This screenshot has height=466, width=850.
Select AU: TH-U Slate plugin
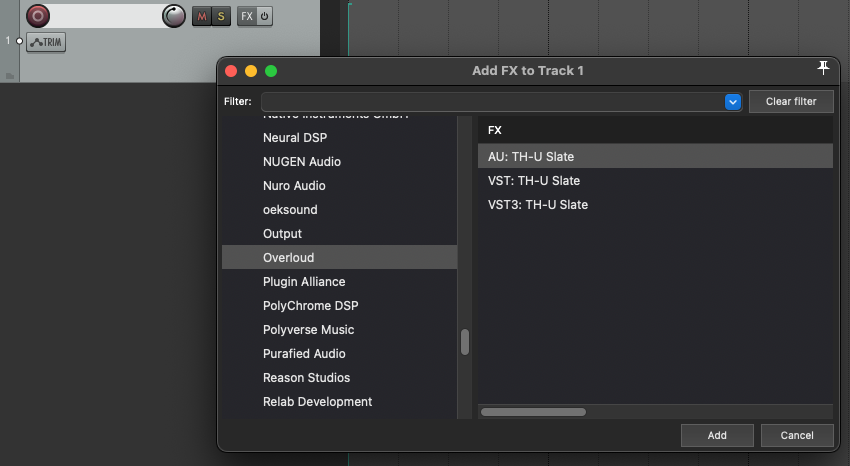tap(655, 157)
